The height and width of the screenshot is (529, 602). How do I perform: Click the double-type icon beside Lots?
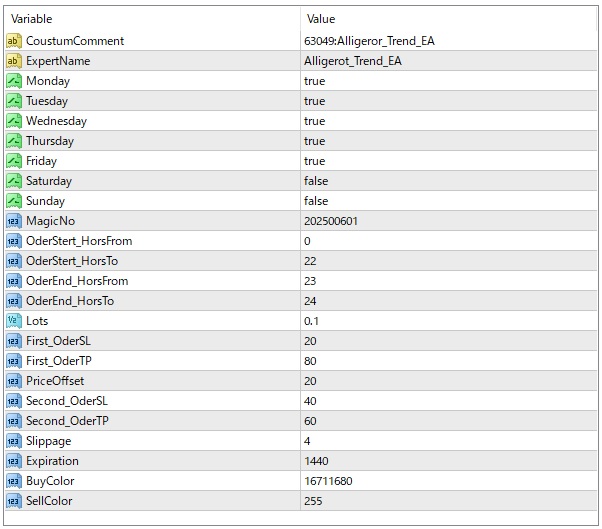[14, 321]
